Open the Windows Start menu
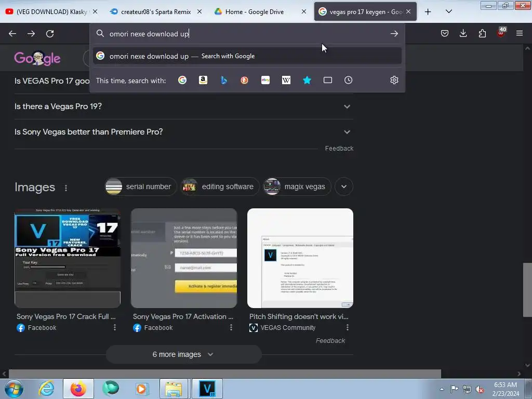This screenshot has width=532, height=399. tap(14, 389)
